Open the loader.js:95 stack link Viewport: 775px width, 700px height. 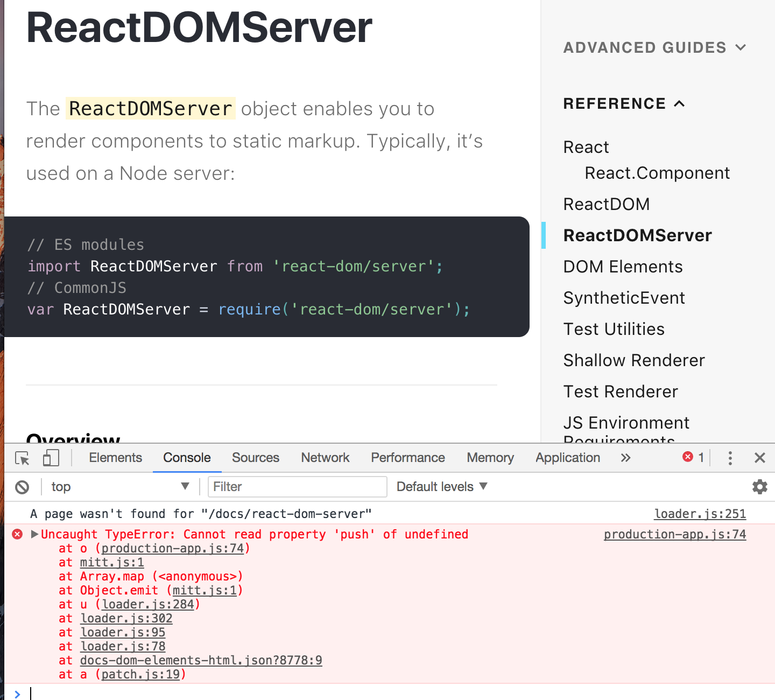coord(123,632)
